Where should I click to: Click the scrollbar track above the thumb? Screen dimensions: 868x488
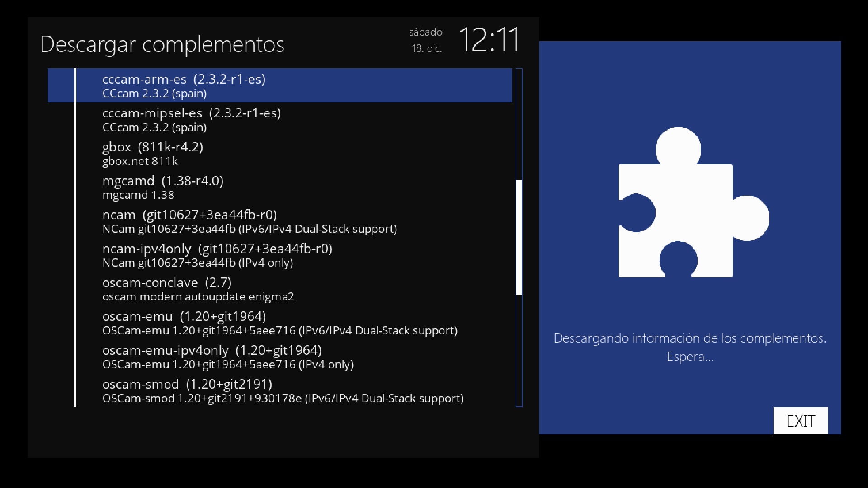click(x=519, y=124)
